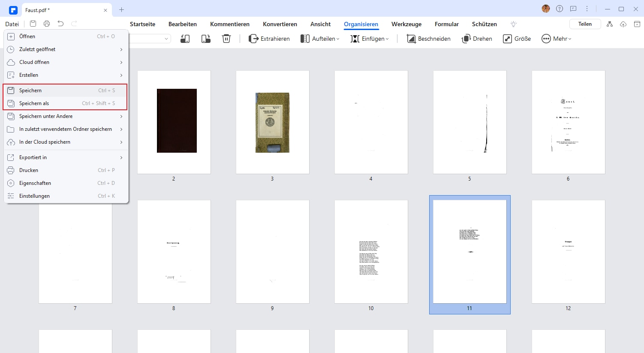Choose Drucken in the Datei menu

(66, 170)
